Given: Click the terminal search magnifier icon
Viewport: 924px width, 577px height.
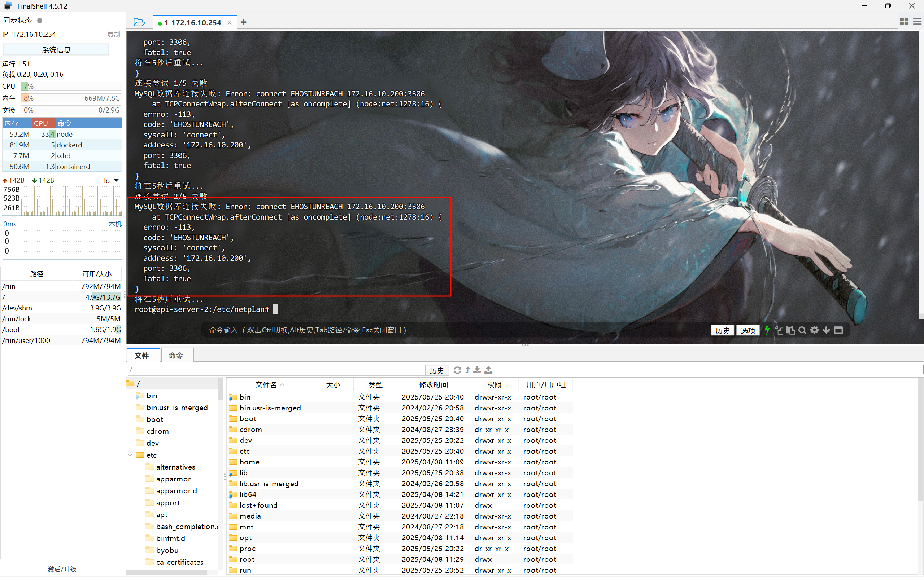Looking at the screenshot, I should click(x=802, y=330).
